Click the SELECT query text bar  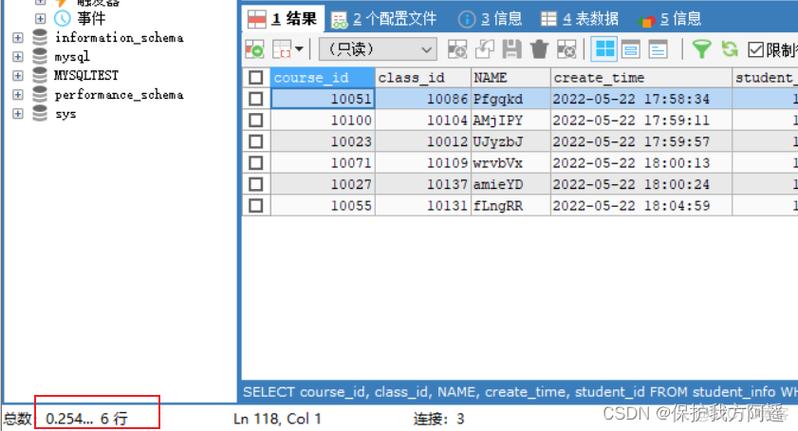point(520,392)
